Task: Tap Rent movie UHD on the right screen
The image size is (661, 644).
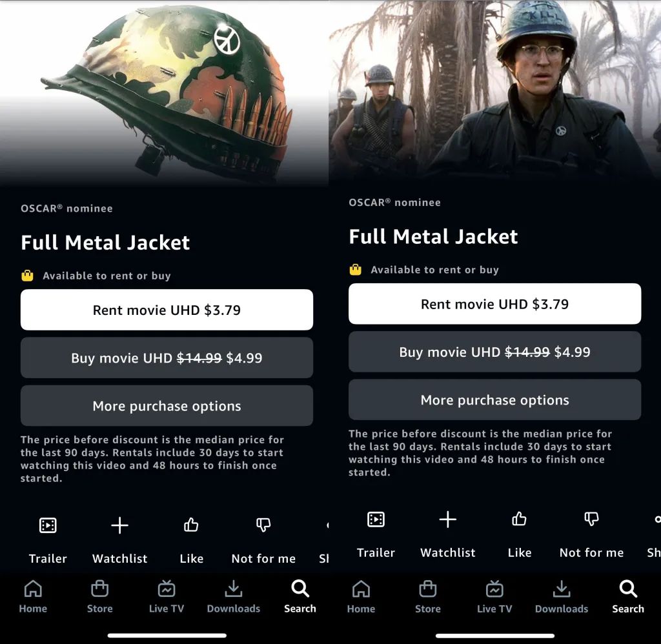Action: [495, 304]
